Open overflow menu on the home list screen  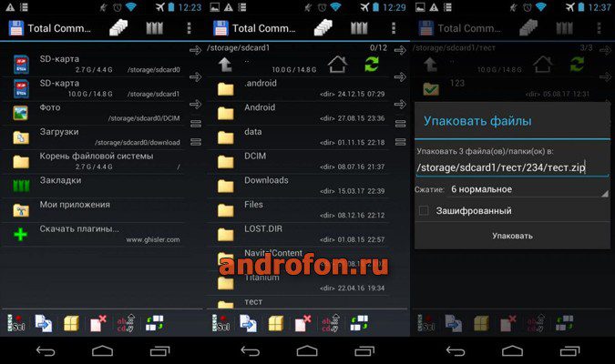(x=189, y=28)
